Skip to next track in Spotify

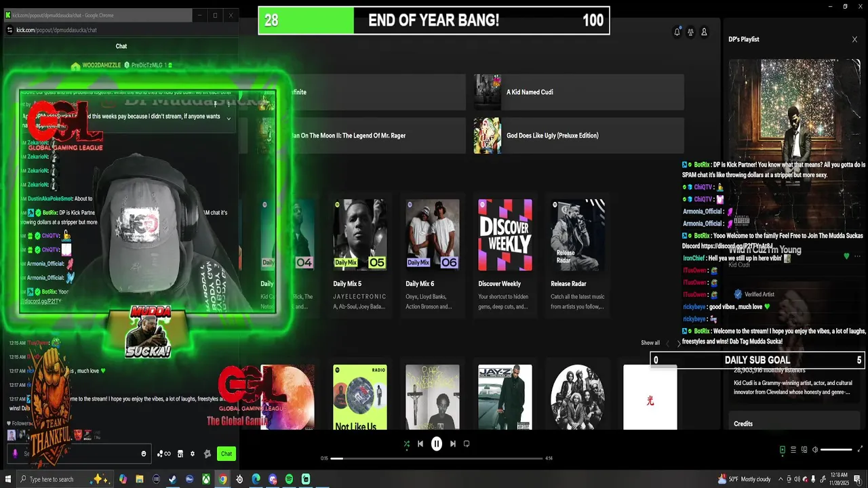453,444
